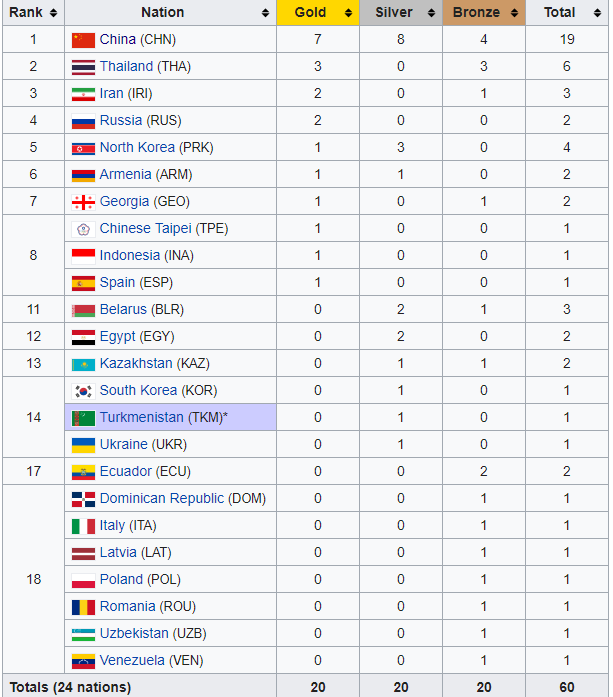Click the Venezuela flag icon
613x697 pixels.
(x=83, y=661)
